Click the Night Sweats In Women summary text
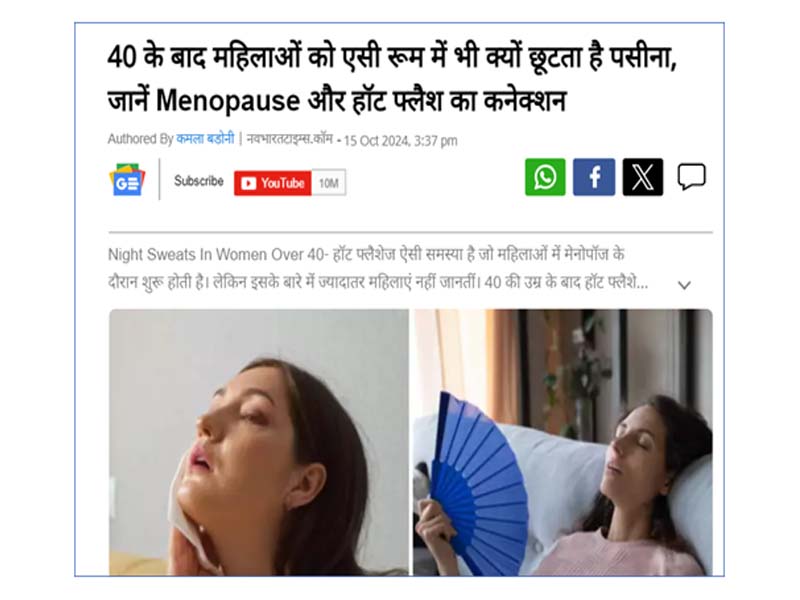Viewport: 800px width, 600px height. [x=378, y=268]
